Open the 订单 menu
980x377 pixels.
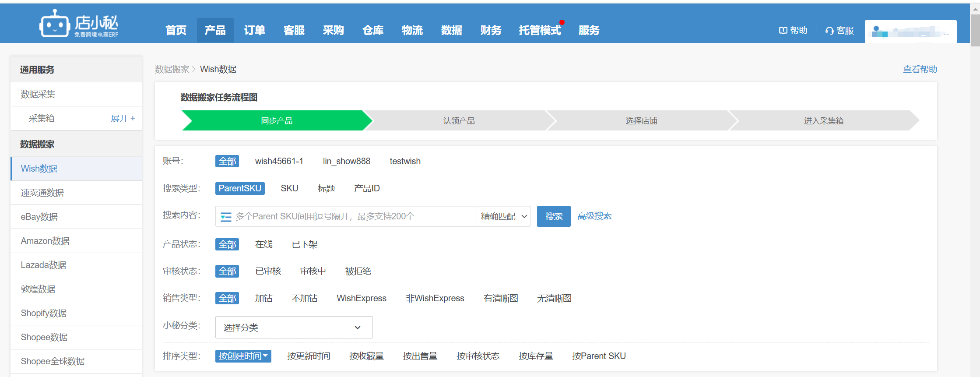click(x=254, y=30)
